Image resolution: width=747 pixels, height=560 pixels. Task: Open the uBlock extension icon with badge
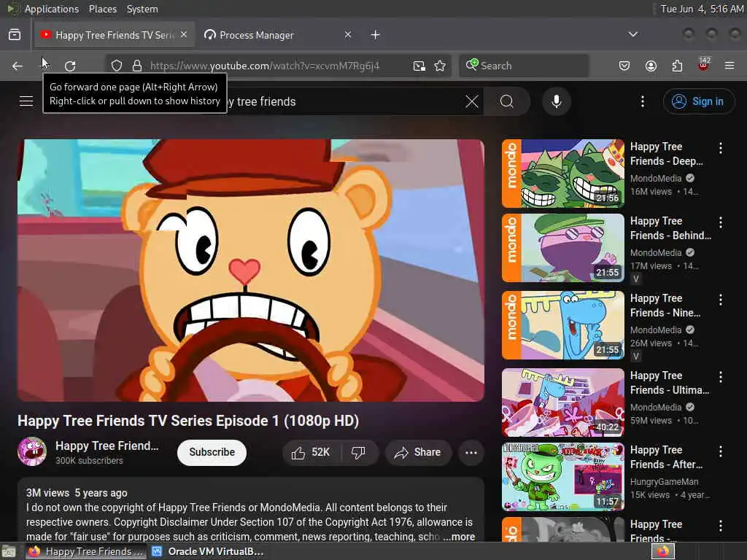pos(704,65)
